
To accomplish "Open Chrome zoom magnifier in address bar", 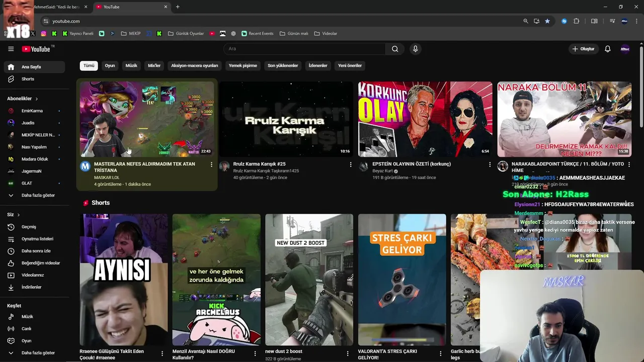I will point(526,21).
